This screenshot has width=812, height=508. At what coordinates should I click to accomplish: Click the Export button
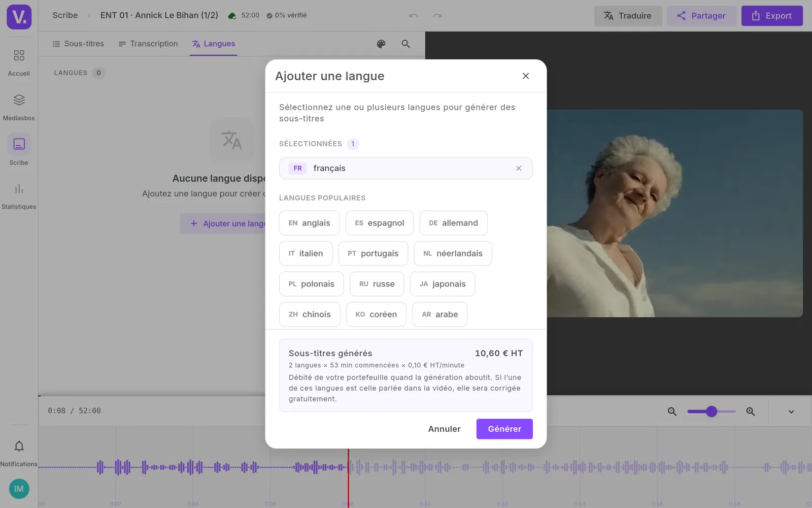[772, 16]
